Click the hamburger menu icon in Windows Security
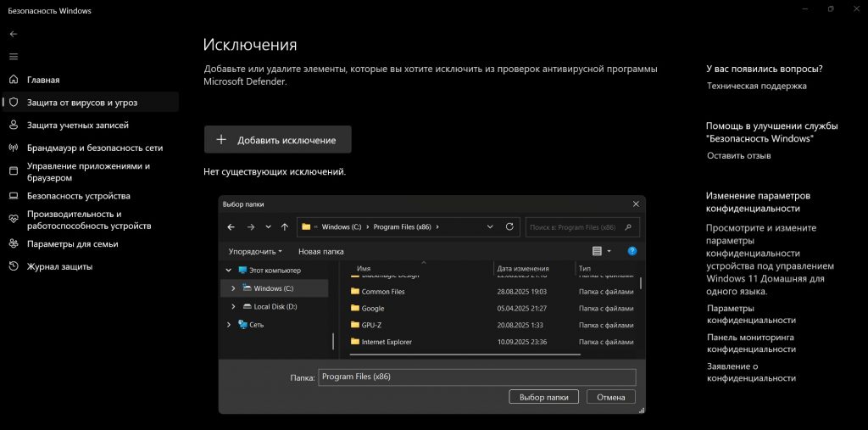This screenshot has width=868, height=430. [13, 57]
